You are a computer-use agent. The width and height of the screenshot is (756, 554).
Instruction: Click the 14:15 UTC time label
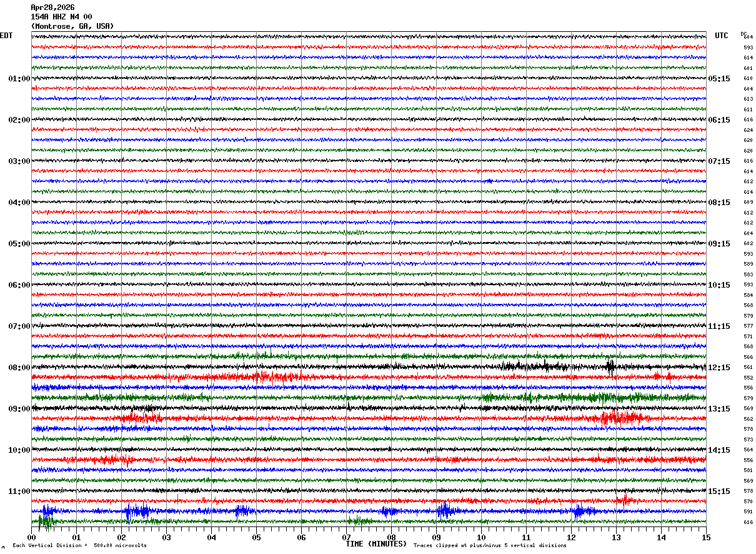click(719, 450)
